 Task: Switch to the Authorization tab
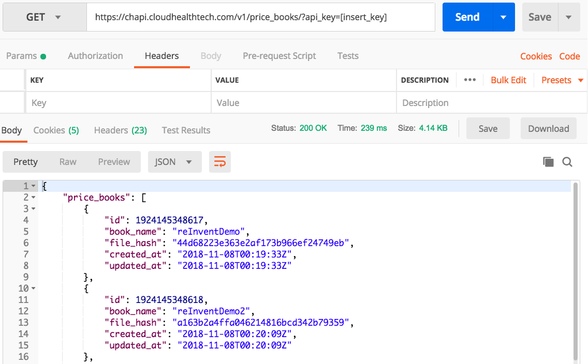[x=95, y=56]
